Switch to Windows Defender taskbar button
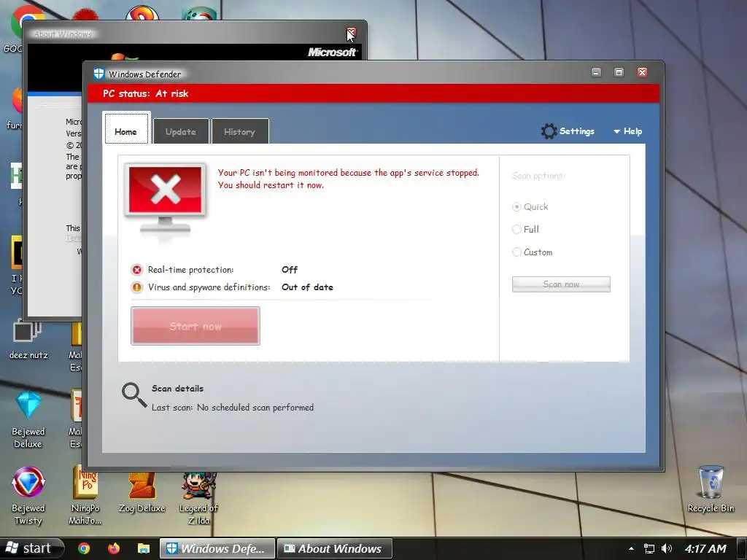 (217, 548)
